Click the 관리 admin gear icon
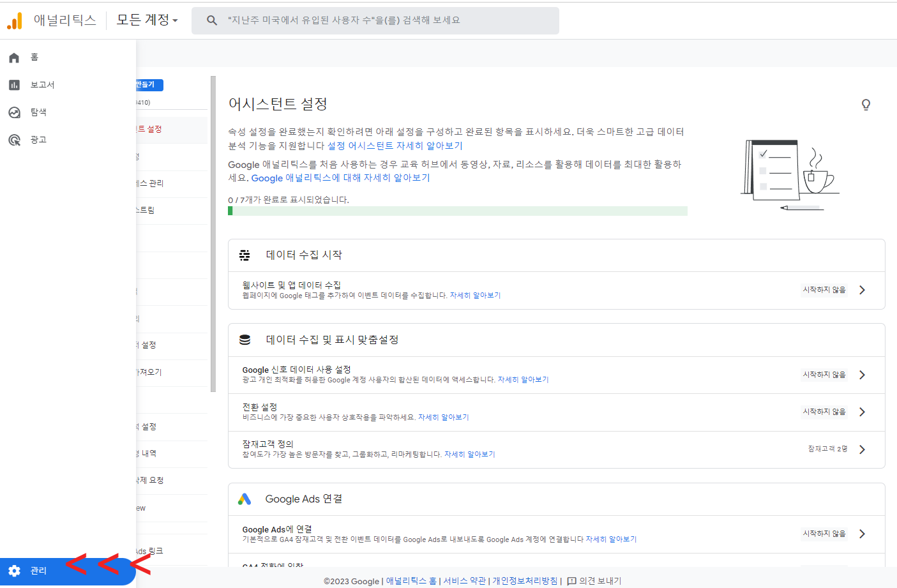The width and height of the screenshot is (897, 588). (14, 571)
